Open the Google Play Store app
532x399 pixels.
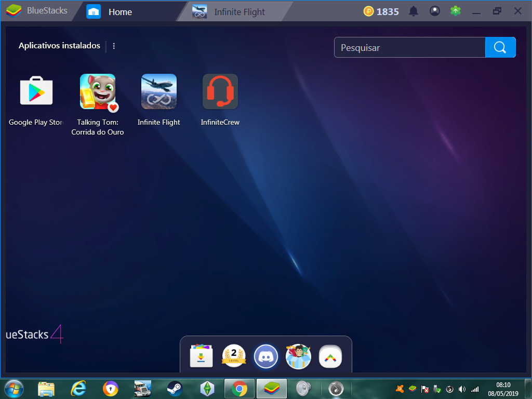36,91
